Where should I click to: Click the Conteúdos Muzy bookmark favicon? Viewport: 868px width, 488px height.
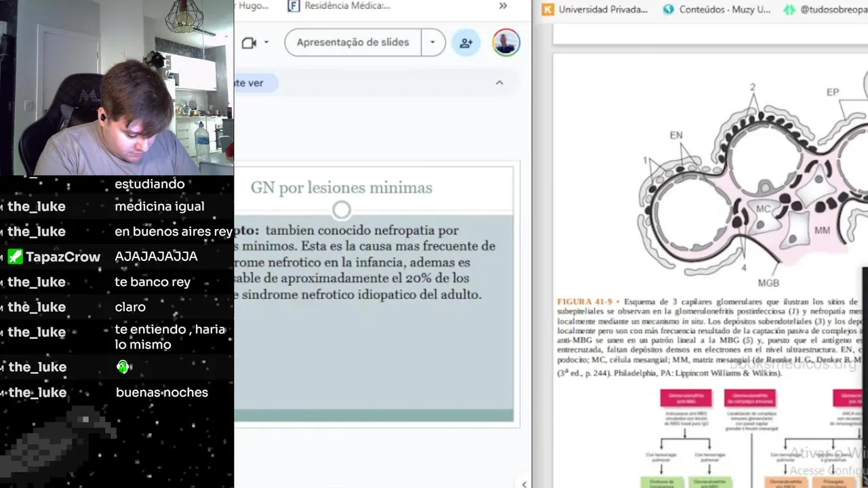click(669, 9)
